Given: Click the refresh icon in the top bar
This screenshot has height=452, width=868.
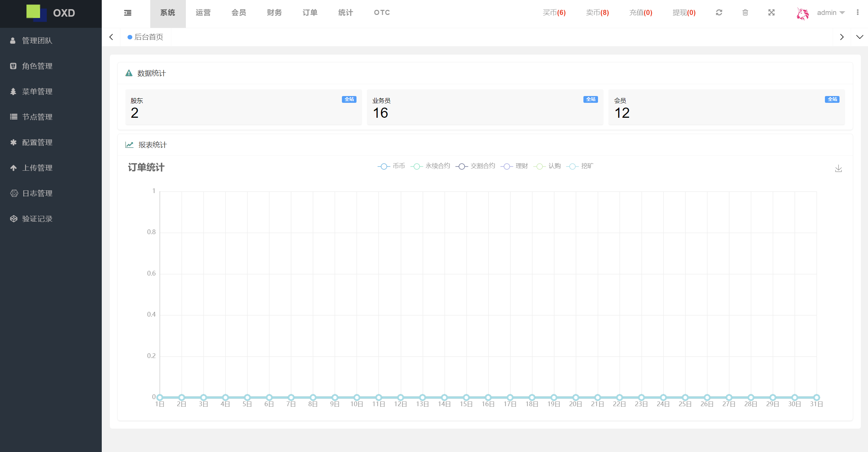Looking at the screenshot, I should pyautogui.click(x=719, y=13).
